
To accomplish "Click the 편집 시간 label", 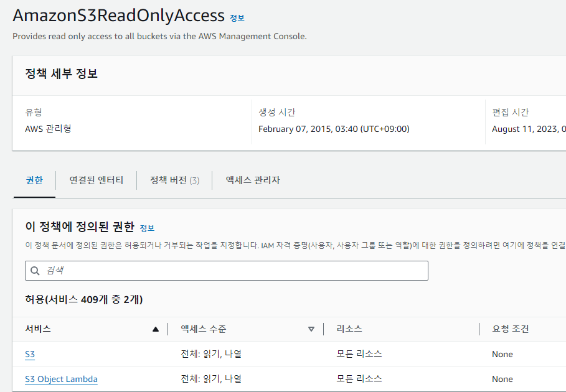I will [x=511, y=112].
